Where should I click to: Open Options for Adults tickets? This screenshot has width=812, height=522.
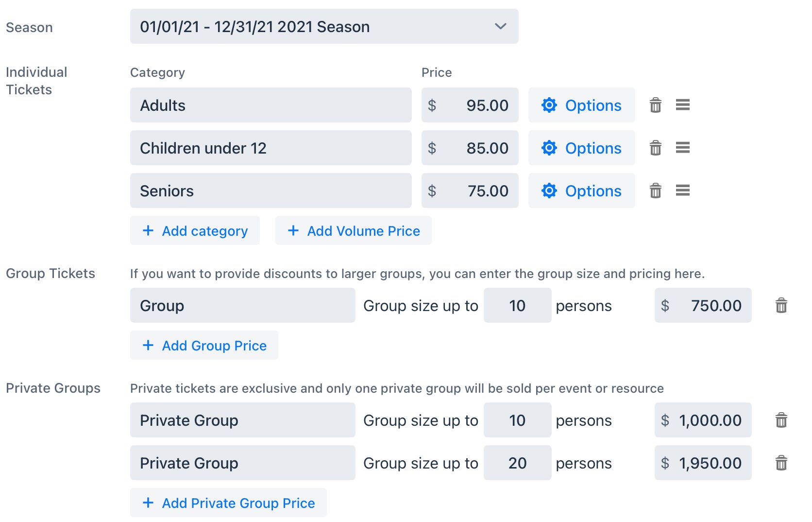[x=582, y=105]
